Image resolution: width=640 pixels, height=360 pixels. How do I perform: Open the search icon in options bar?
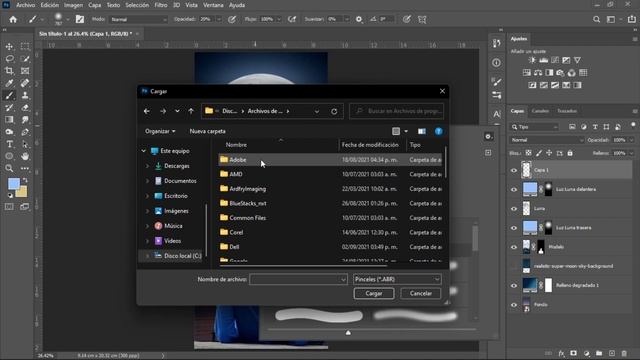[596, 19]
